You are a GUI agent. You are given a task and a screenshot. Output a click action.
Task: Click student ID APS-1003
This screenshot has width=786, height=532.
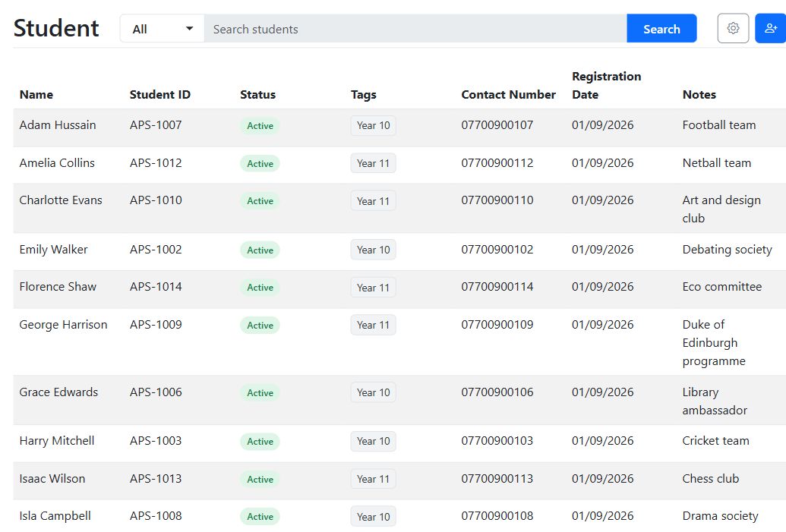pyautogui.click(x=156, y=441)
